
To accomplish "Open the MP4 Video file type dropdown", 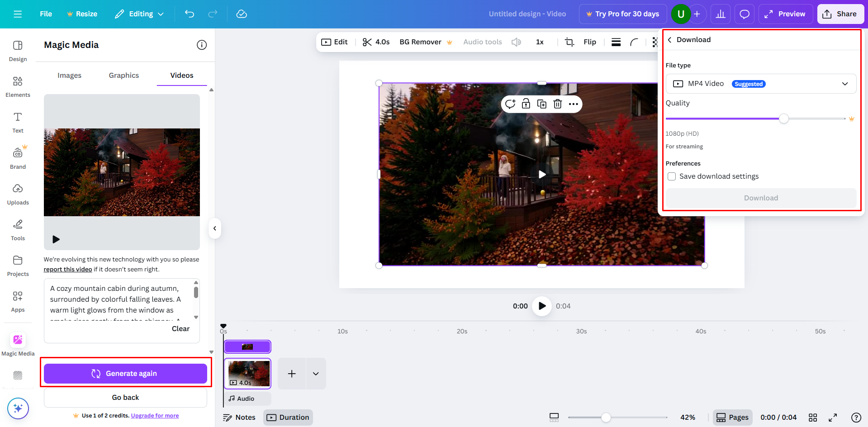I will tap(844, 84).
